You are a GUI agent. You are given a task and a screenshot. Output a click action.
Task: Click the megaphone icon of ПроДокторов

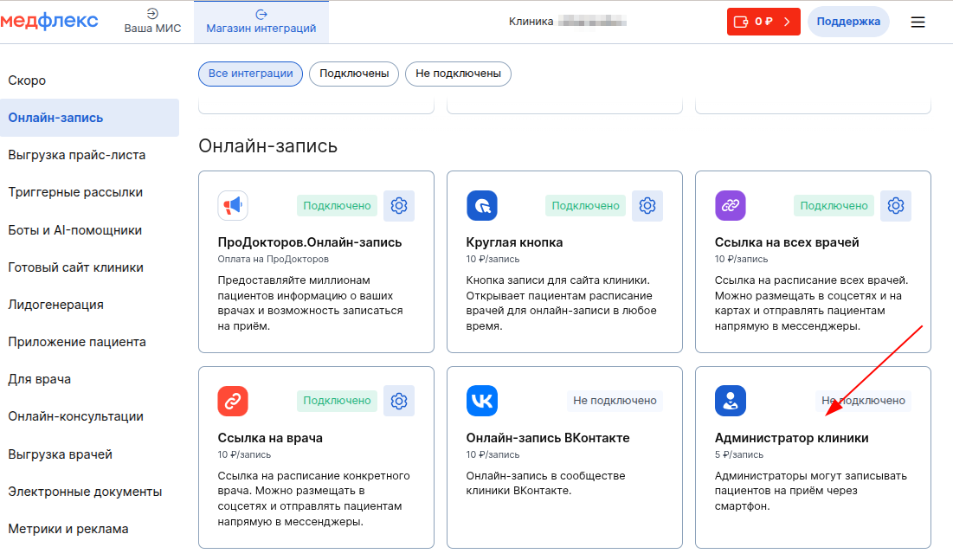(233, 206)
